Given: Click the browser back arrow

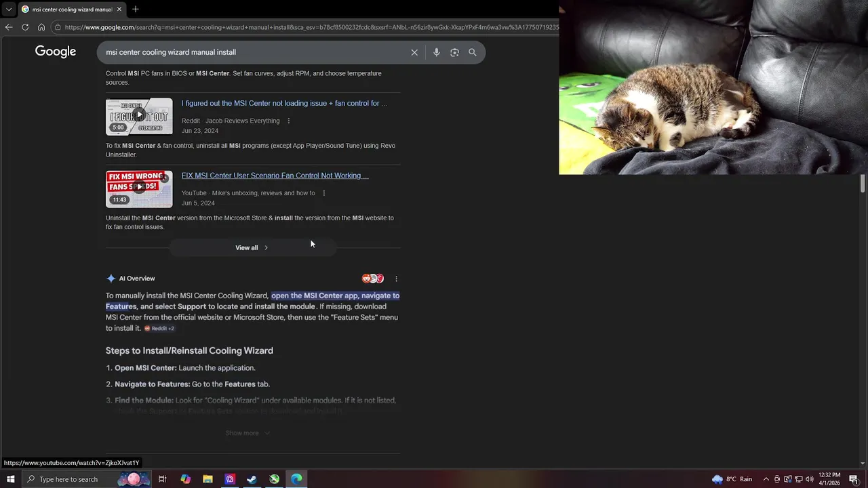Looking at the screenshot, I should pos(9,27).
